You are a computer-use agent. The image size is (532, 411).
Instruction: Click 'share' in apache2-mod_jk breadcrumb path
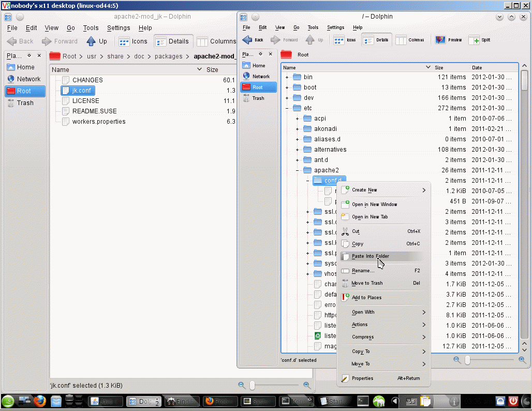115,56
